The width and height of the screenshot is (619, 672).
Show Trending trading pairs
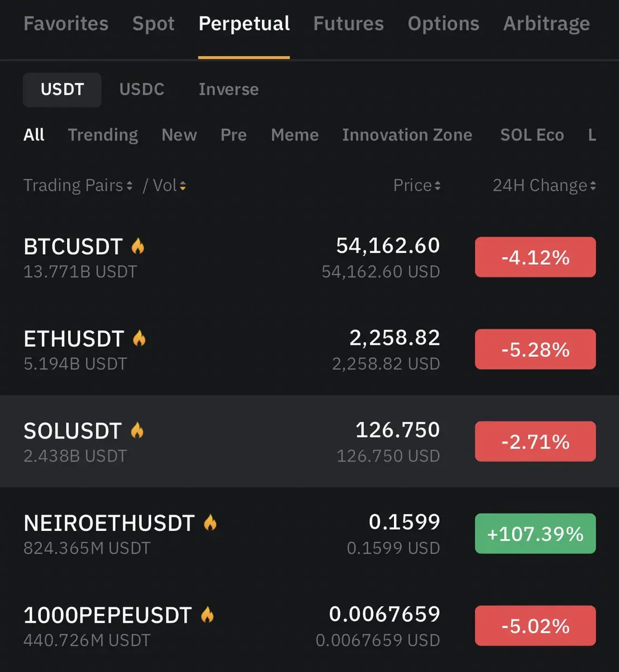(x=103, y=135)
